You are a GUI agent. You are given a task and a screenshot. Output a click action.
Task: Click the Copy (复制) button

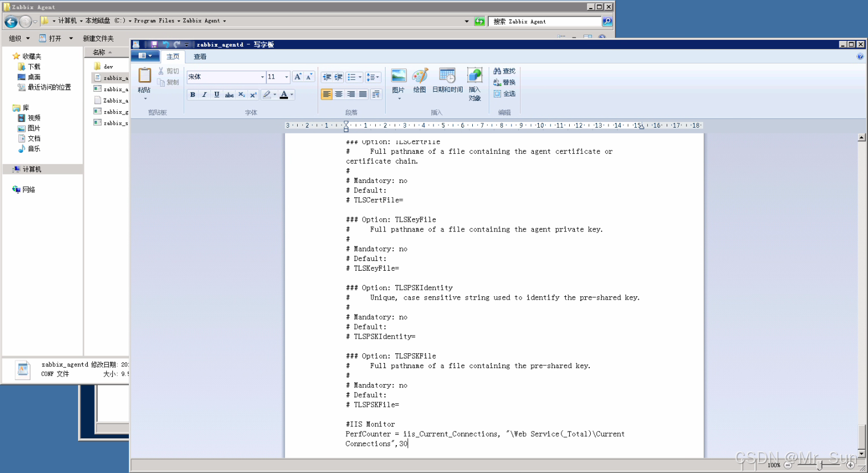pyautogui.click(x=168, y=83)
